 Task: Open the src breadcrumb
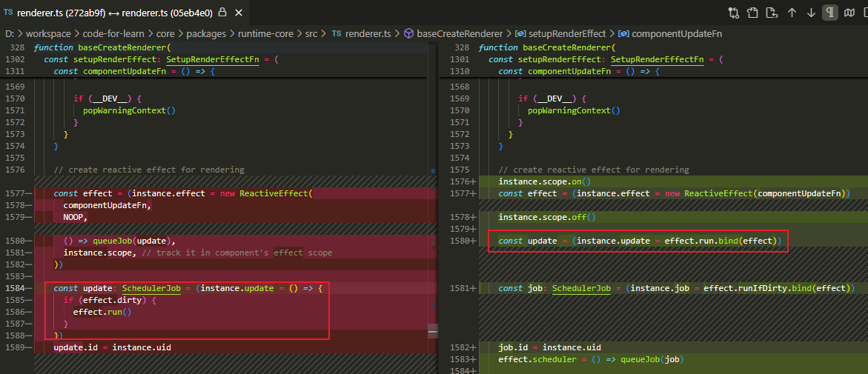[x=311, y=34]
